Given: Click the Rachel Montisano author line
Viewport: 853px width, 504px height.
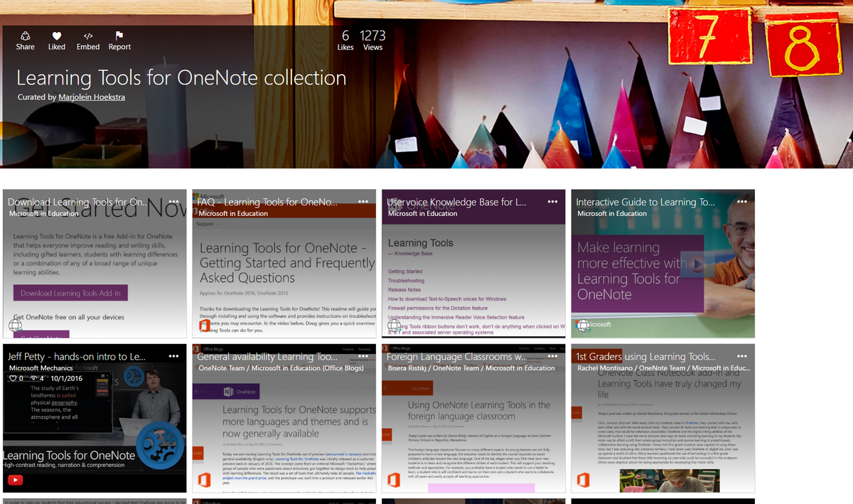Looking at the screenshot, I should (663, 368).
